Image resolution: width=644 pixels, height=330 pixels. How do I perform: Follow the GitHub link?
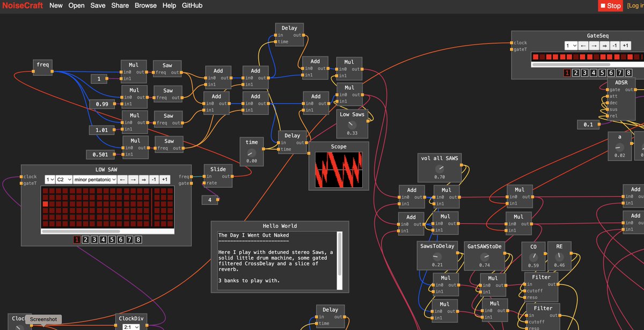click(x=192, y=5)
